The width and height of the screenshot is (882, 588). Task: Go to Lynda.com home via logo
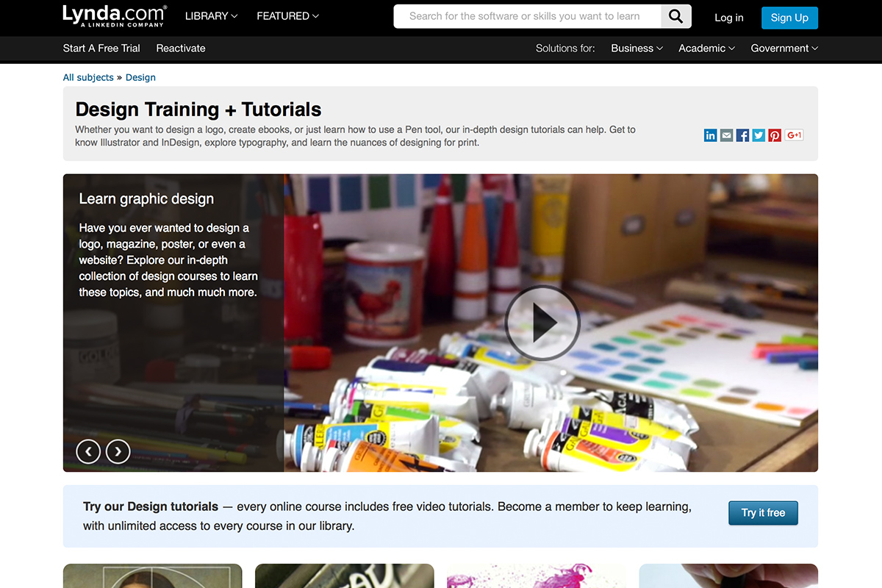tap(114, 15)
